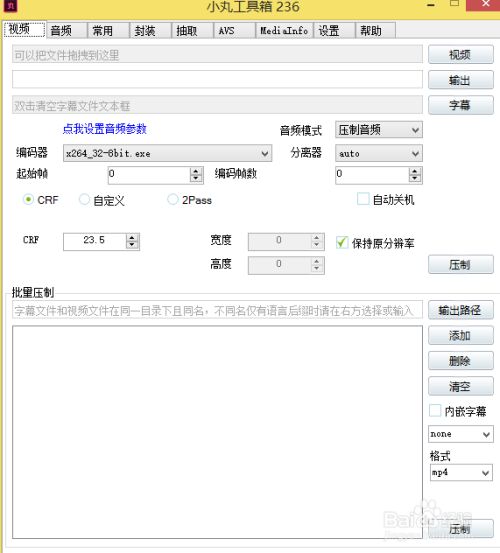Decrease the 起始帧 value with down arrow

[x=196, y=178]
